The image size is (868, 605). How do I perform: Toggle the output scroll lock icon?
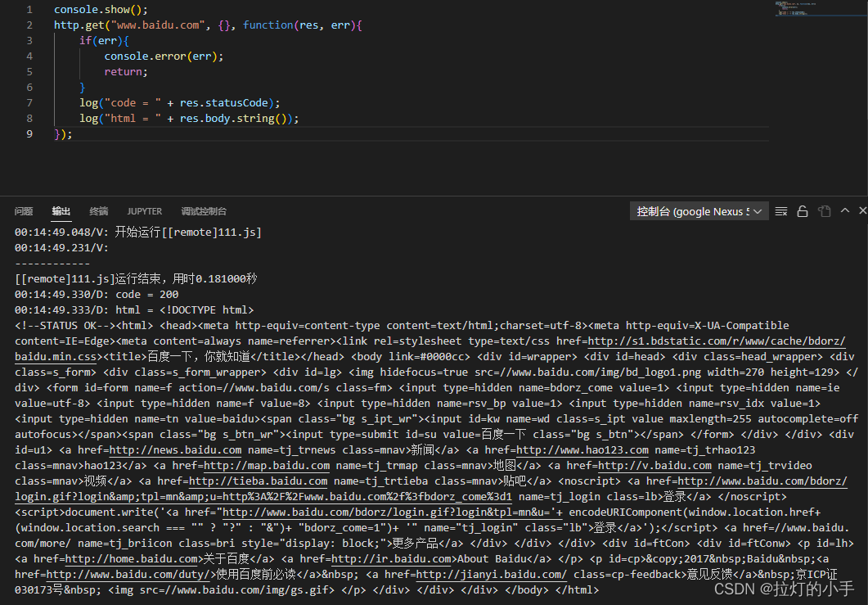click(x=802, y=211)
